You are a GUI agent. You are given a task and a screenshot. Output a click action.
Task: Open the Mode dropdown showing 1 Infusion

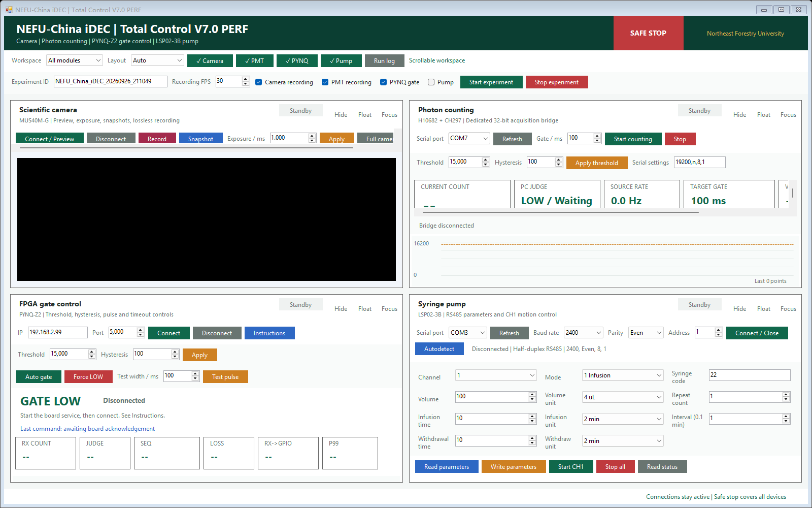click(623, 375)
